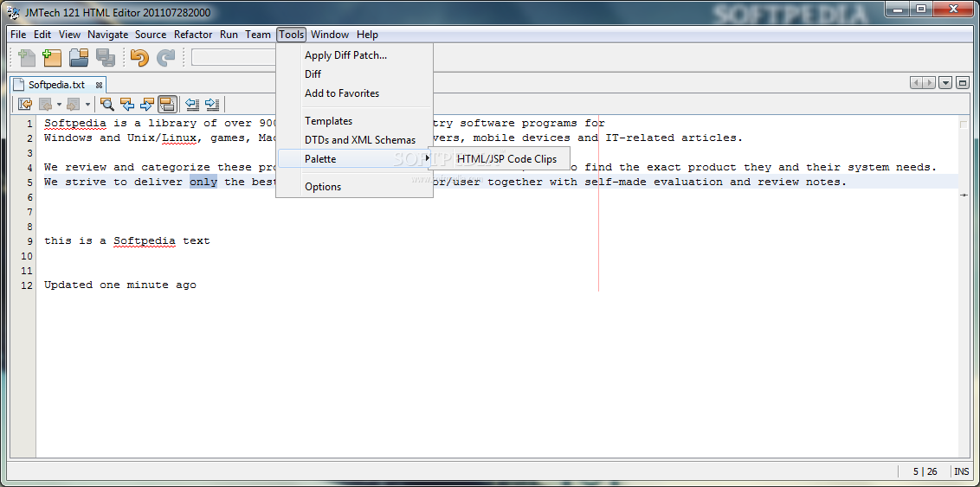
Task: Click the toolbar quick search field
Action: pos(235,58)
